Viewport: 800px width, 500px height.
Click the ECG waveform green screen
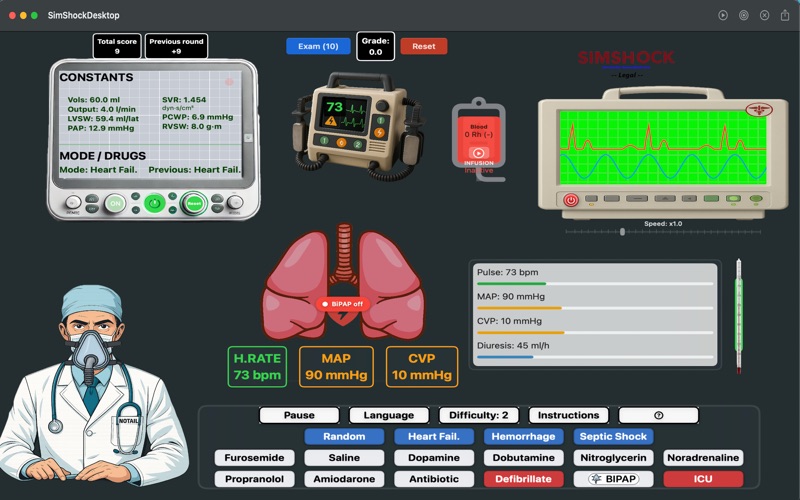663,147
